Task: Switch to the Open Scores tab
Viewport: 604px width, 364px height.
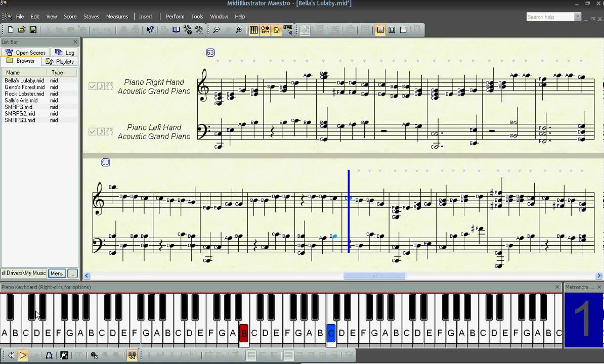Action: pos(25,53)
